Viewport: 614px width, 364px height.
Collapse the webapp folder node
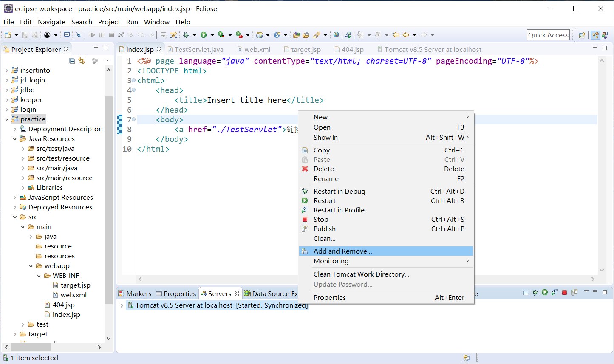tap(31, 266)
